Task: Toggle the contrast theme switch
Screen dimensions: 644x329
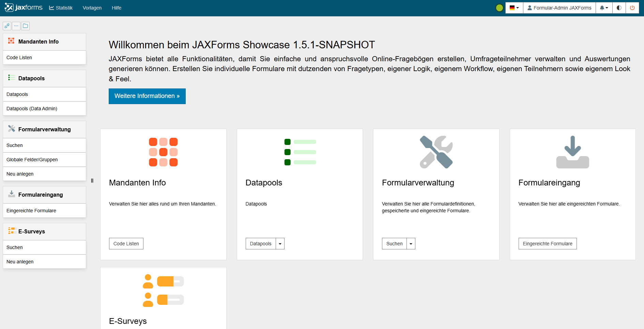Action: point(619,8)
